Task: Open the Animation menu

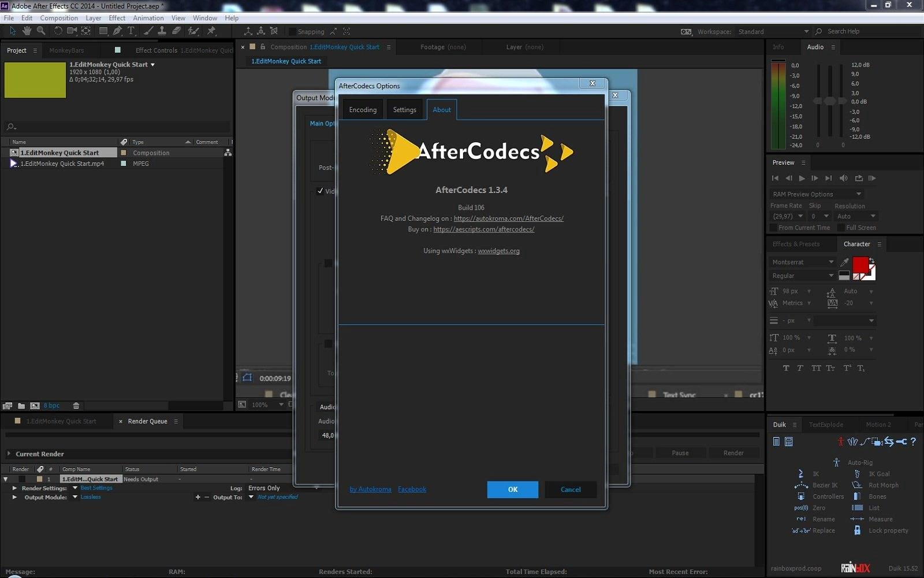Action: tap(148, 18)
